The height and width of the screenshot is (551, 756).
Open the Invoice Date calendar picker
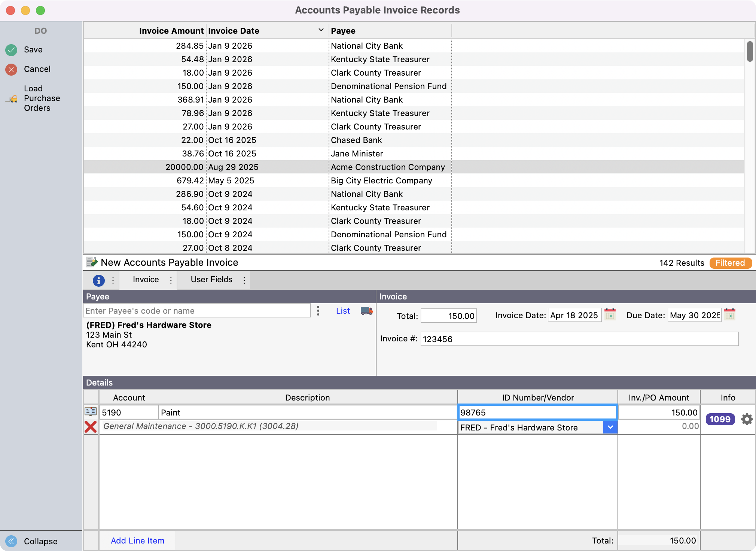[610, 314]
